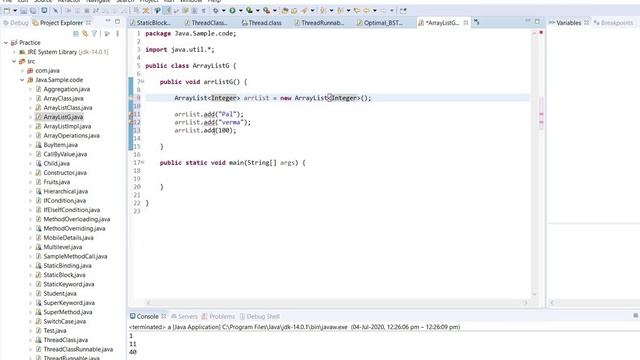
Task: Select the Variables view tab
Action: pos(568,23)
